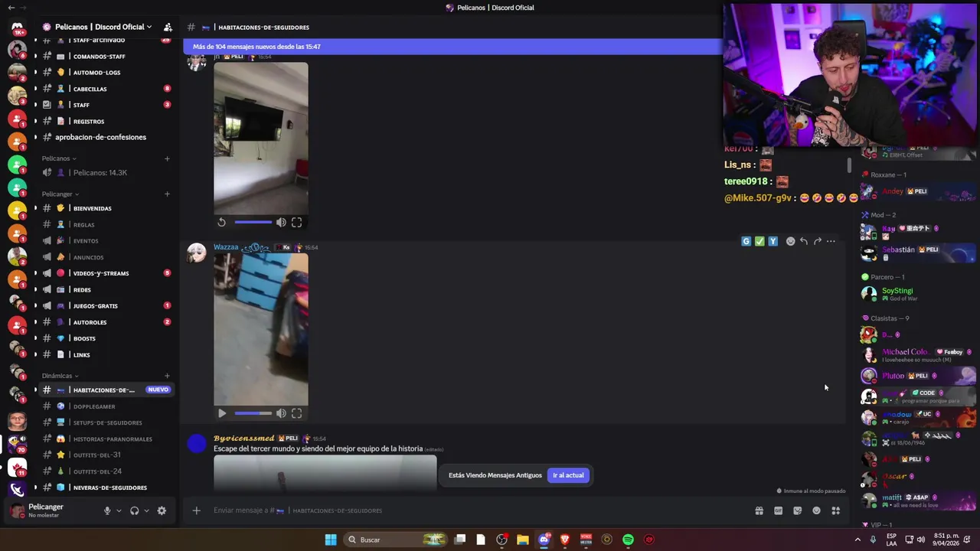The width and height of the screenshot is (980, 551).
Task: Open Spotify in Windows taskbar
Action: tap(628, 540)
